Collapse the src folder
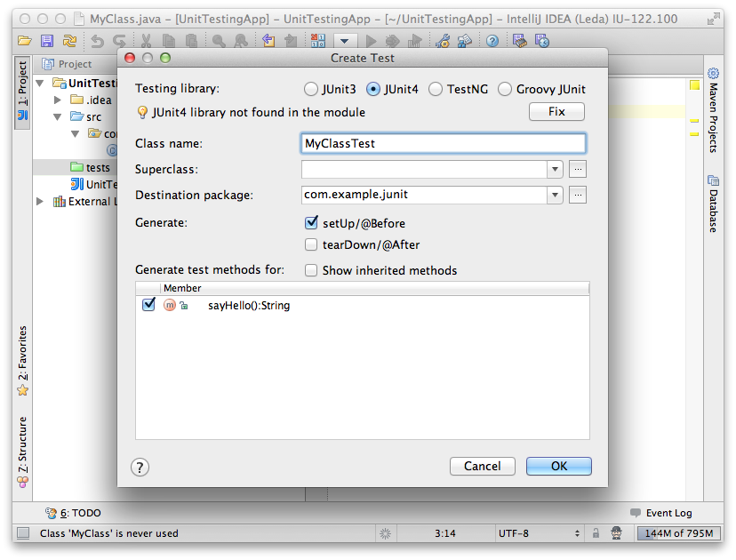The height and width of the screenshot is (560, 736). [x=57, y=116]
